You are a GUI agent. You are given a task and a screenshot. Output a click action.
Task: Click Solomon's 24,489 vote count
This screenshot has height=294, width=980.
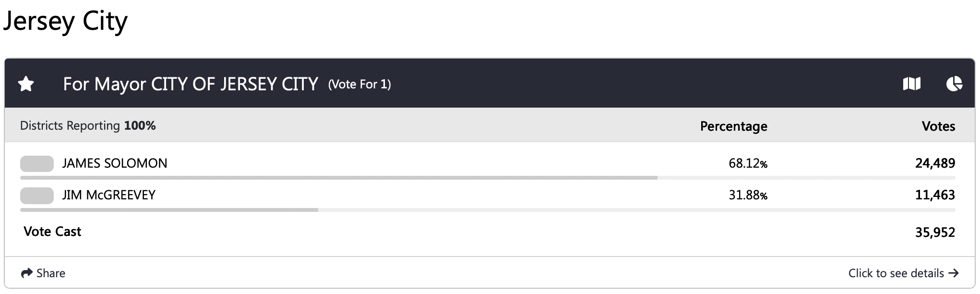coord(935,163)
